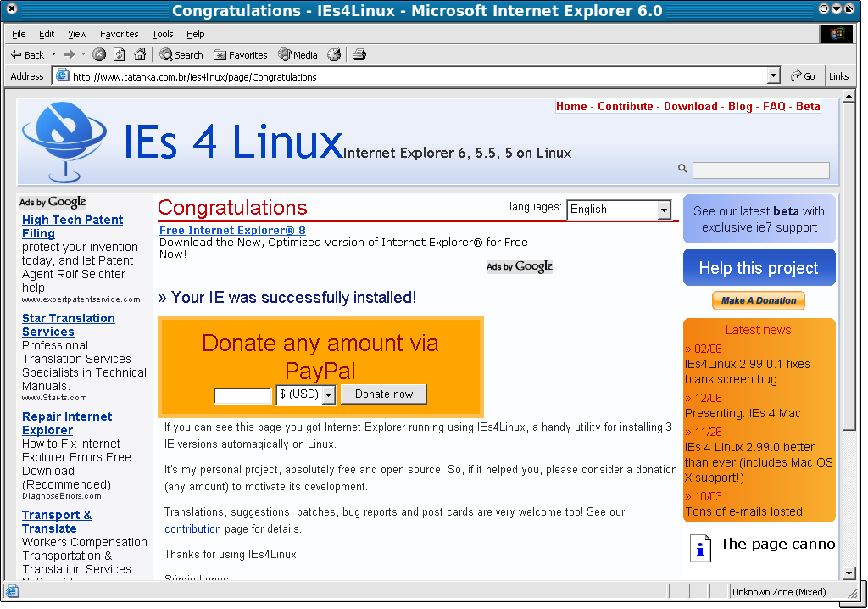This screenshot has height=609, width=868.
Task: Click the Make A Donation button
Action: click(x=759, y=300)
